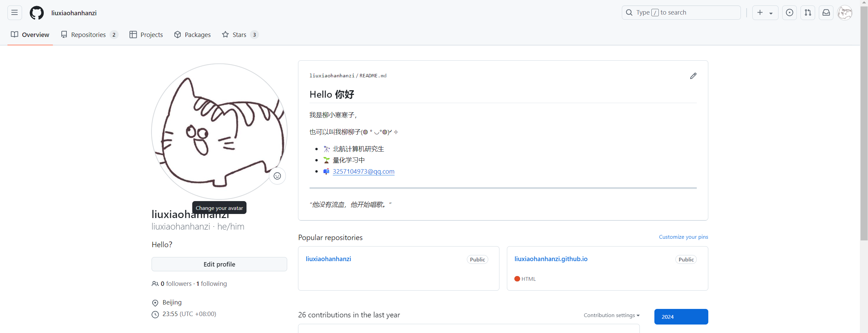The image size is (868, 333).
Task: Expand the Contribution settings dropdown
Action: tap(611, 315)
